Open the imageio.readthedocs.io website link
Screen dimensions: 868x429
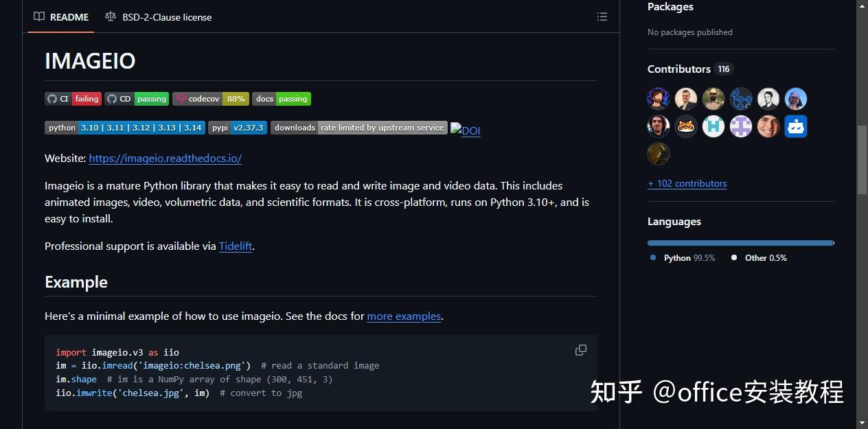(165, 158)
